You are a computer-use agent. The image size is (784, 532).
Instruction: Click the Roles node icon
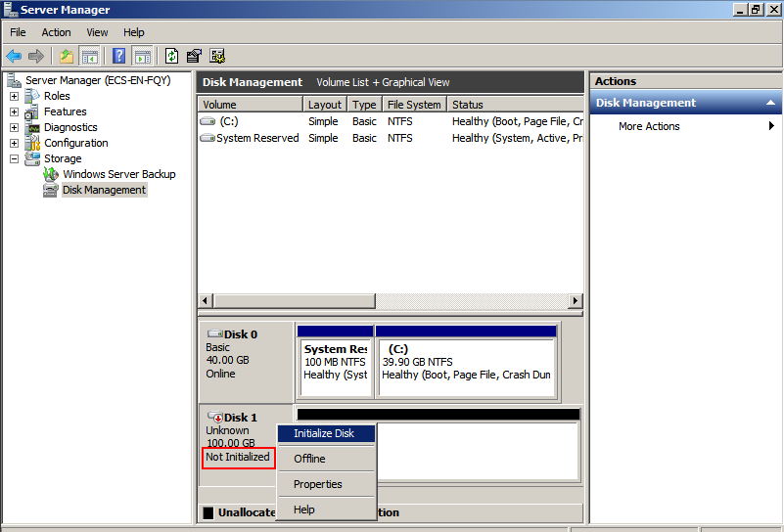[32, 96]
